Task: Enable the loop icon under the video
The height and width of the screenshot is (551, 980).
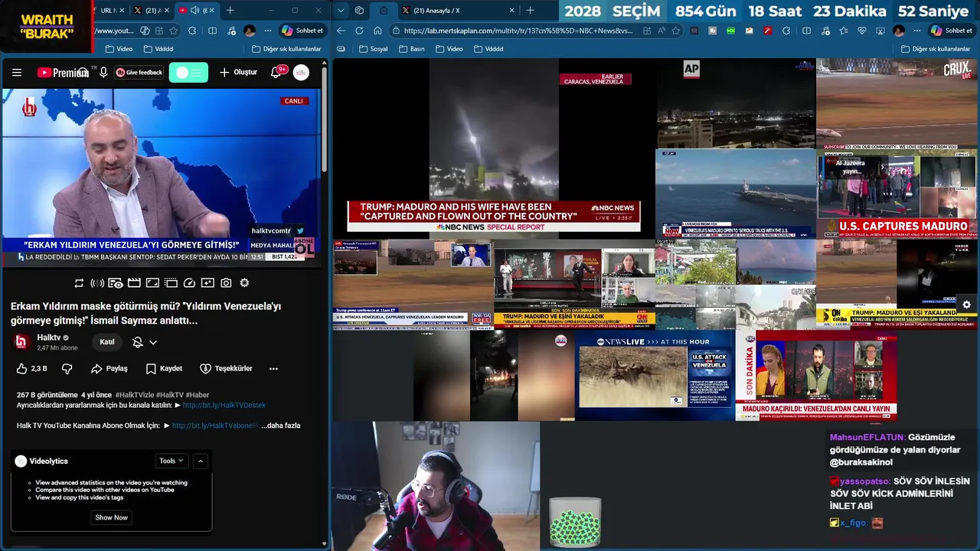Action: click(x=79, y=283)
